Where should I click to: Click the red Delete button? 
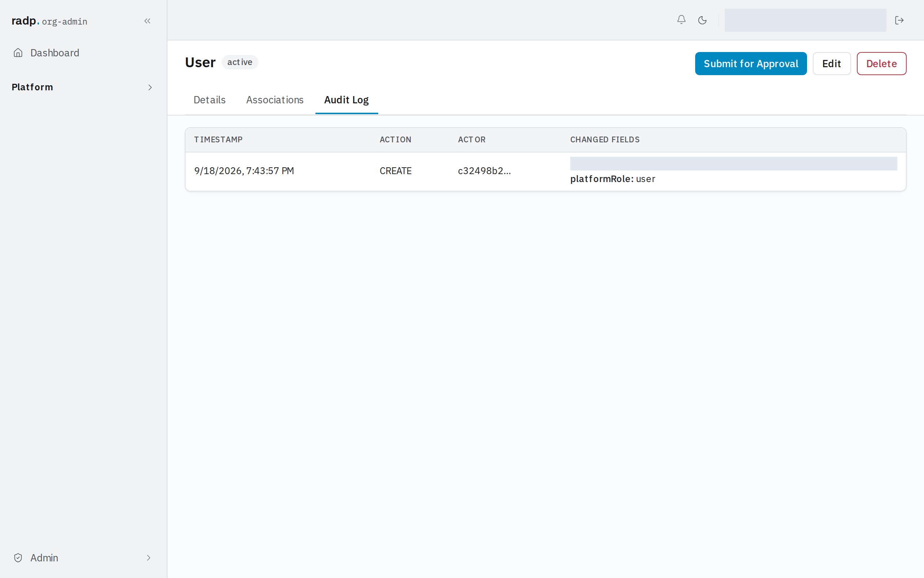[x=881, y=64]
